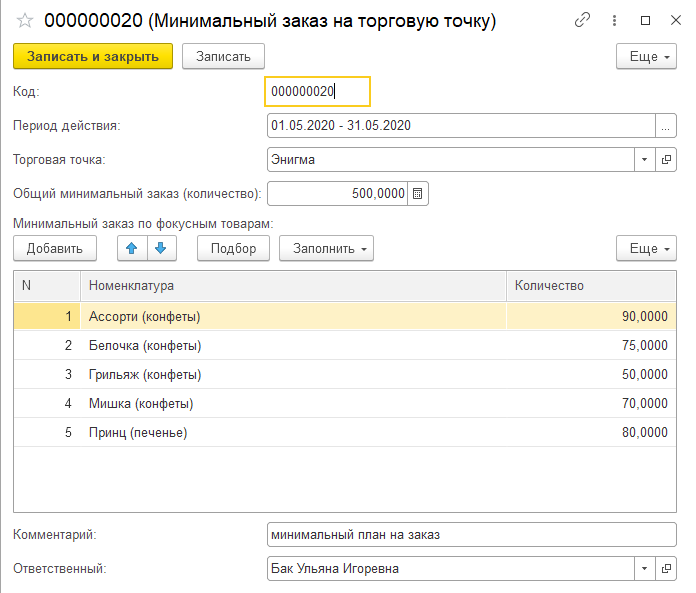Click quantity cell 50,0000
This screenshot has width=696, height=593.
591,375
